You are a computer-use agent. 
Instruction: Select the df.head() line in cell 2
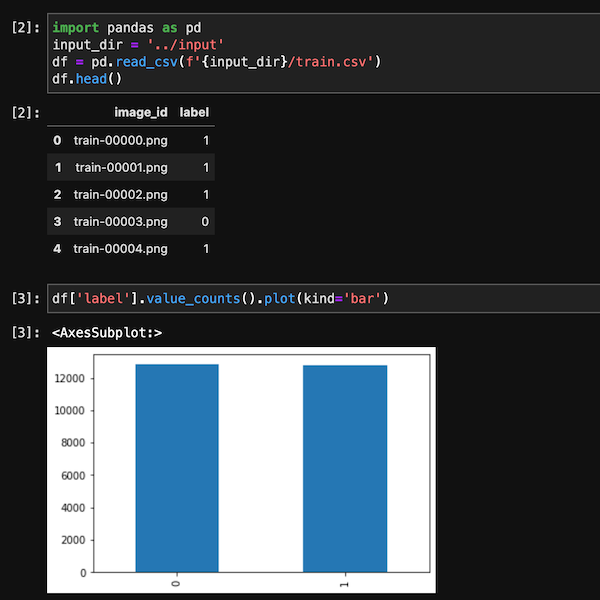click(87, 79)
